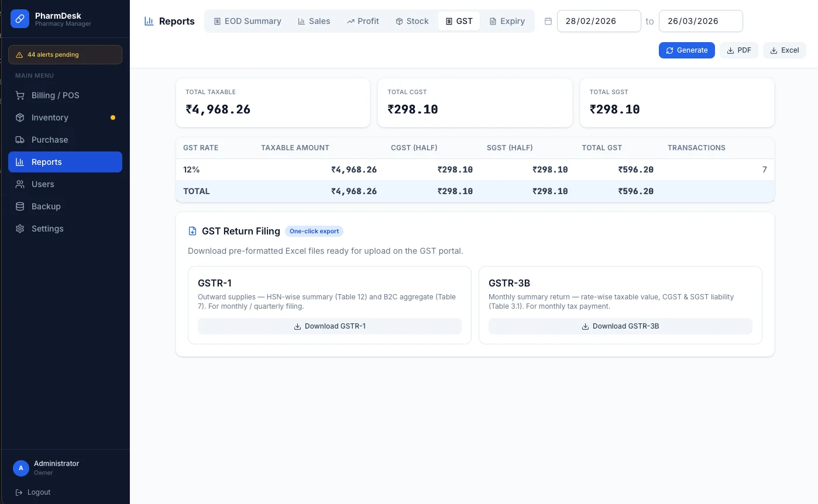Click the refresh icon on Generate
This screenshot has height=504, width=818.
pyautogui.click(x=669, y=50)
